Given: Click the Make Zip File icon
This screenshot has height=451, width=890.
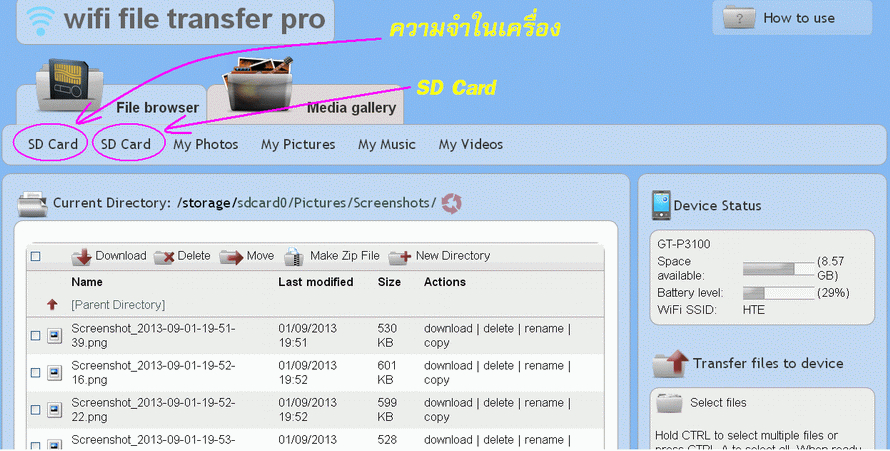Looking at the screenshot, I should coord(294,257).
